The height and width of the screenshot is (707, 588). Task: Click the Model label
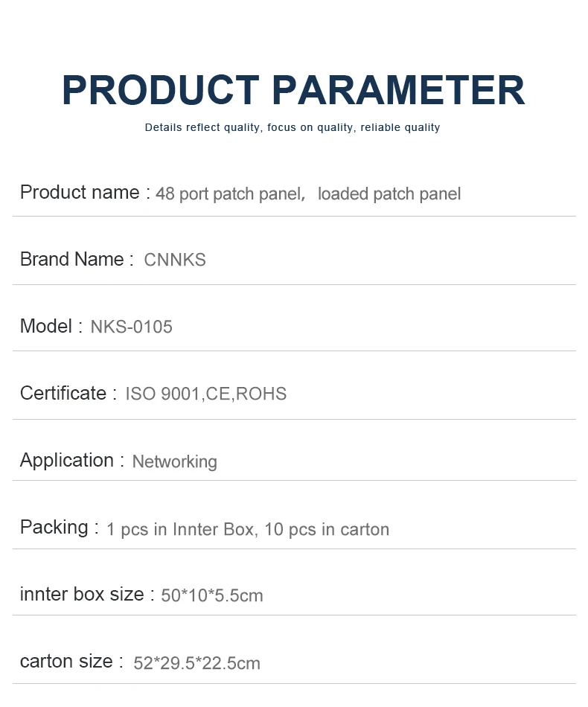pos(46,327)
